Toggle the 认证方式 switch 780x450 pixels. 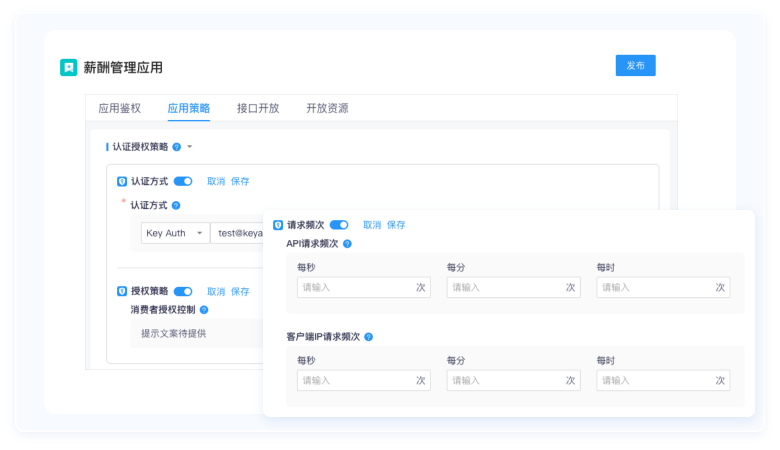[x=183, y=182]
